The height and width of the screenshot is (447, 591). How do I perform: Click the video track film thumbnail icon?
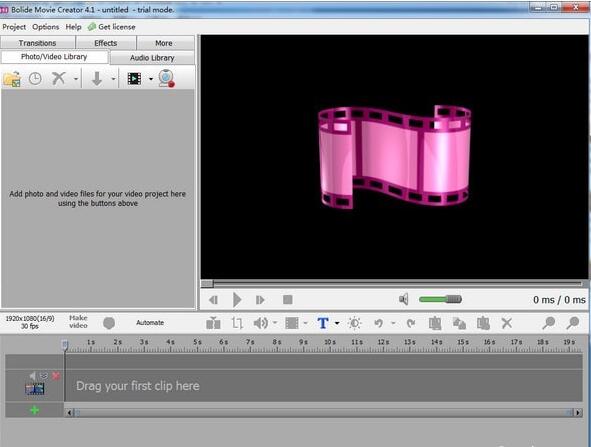click(x=35, y=389)
